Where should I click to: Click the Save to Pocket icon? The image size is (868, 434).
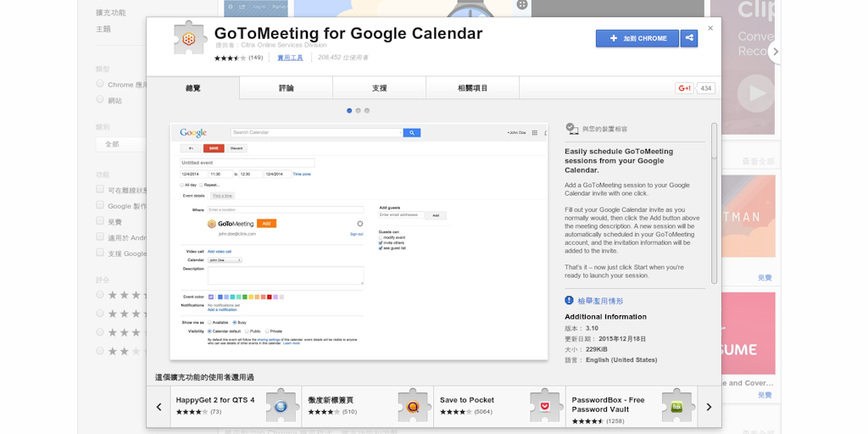(x=545, y=406)
